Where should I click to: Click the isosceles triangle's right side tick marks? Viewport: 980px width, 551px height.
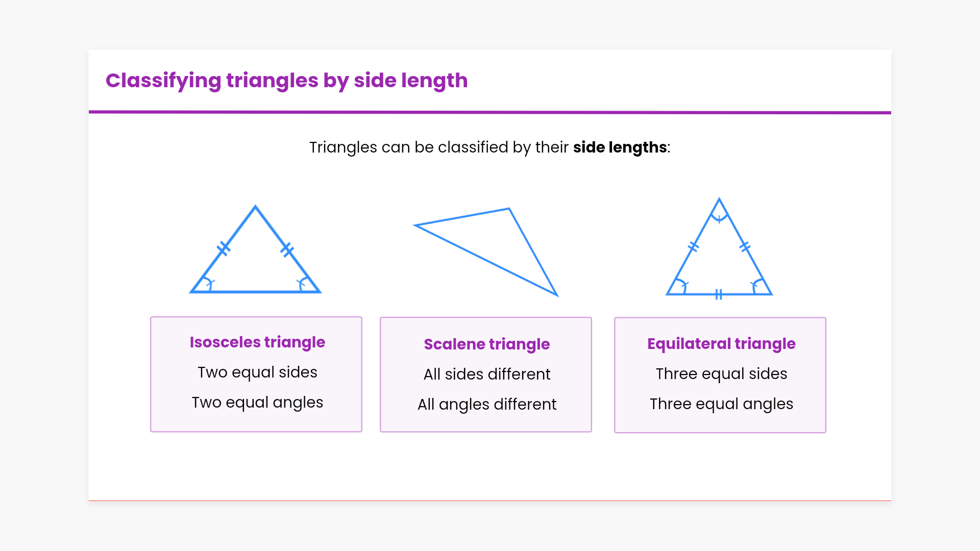click(287, 249)
